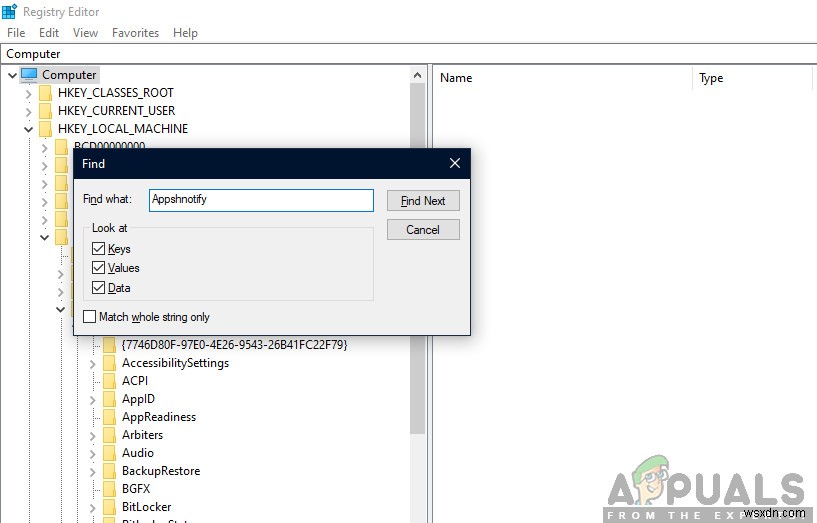817x523 pixels.
Task: Uncheck the Data checkbox
Action: point(98,288)
